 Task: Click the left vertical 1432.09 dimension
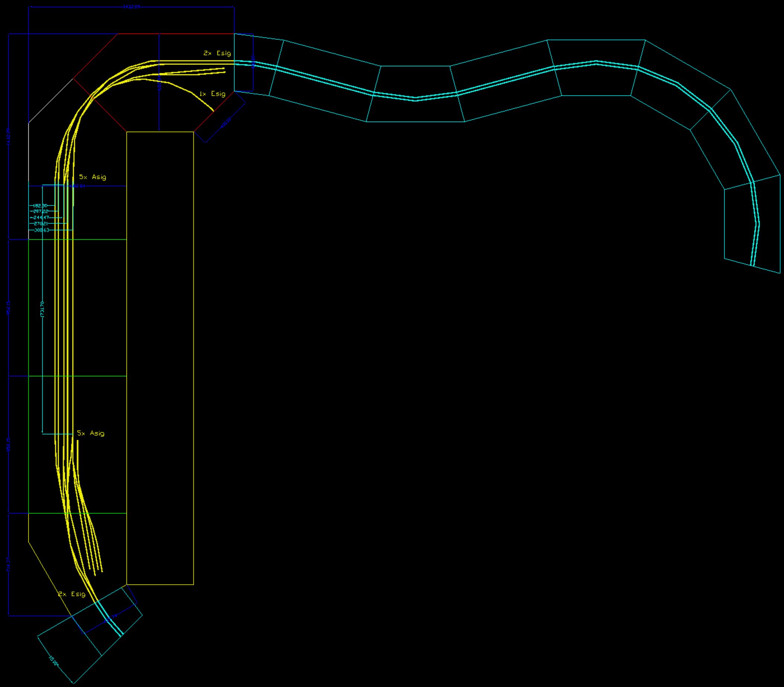[9, 136]
